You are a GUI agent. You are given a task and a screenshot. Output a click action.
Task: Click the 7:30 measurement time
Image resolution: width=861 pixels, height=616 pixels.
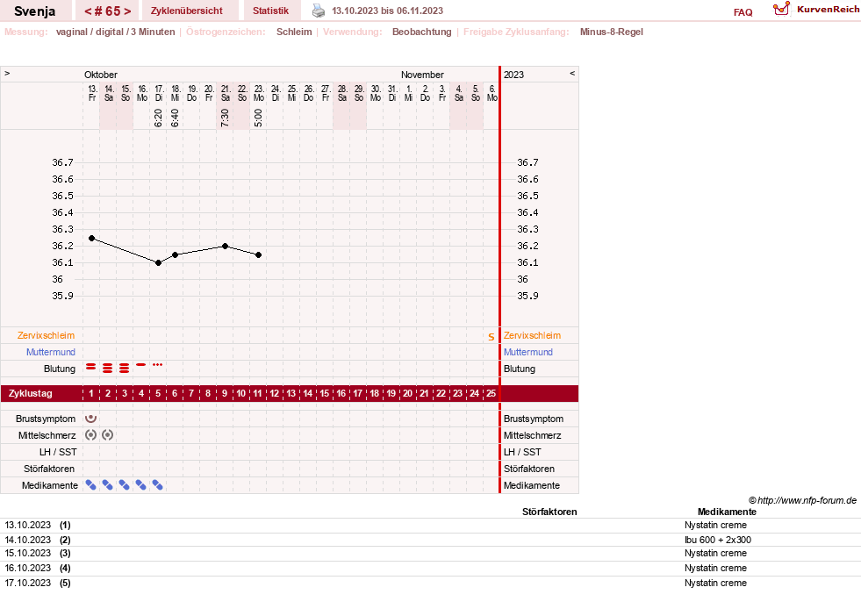[x=226, y=118]
